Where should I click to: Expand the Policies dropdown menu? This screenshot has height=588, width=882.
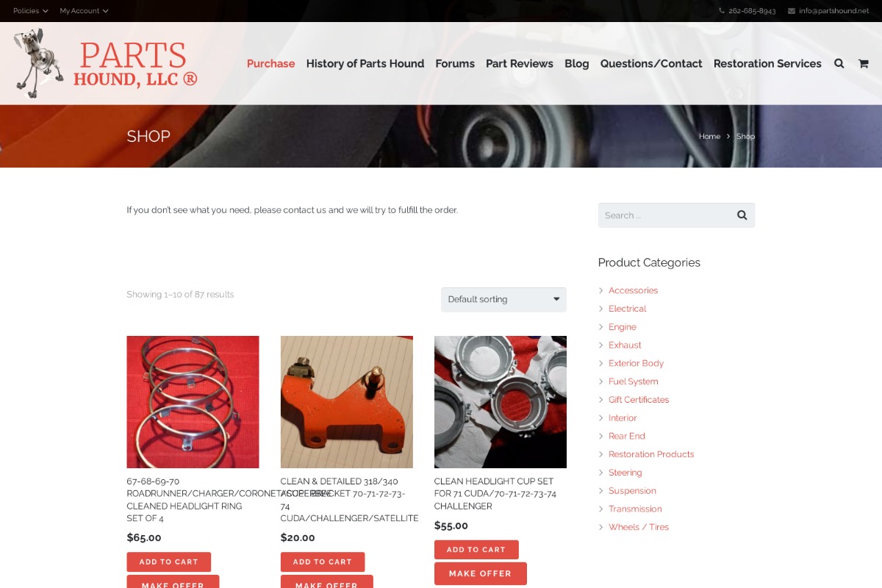(x=31, y=11)
